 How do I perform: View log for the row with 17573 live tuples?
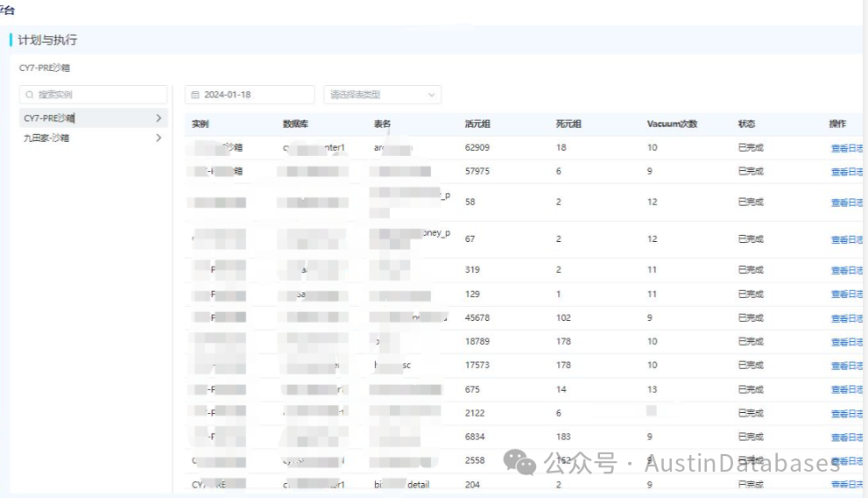tap(846, 366)
